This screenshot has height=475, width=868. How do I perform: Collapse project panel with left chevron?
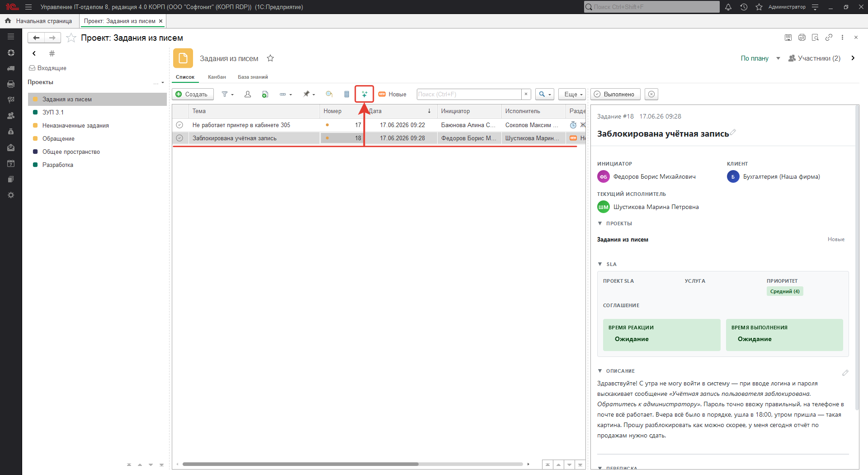coord(34,53)
